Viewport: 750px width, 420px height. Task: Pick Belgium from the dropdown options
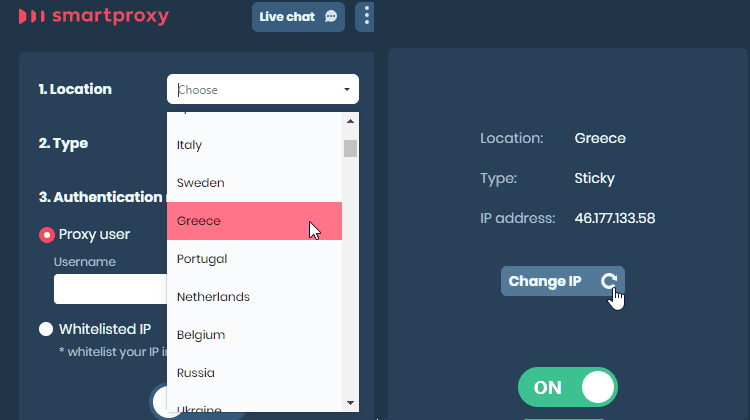click(x=254, y=335)
